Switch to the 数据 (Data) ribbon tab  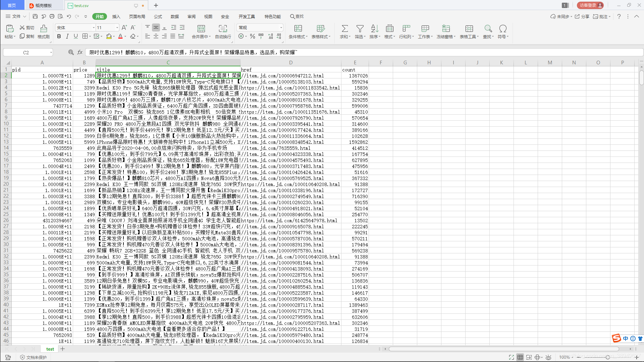coord(175,16)
